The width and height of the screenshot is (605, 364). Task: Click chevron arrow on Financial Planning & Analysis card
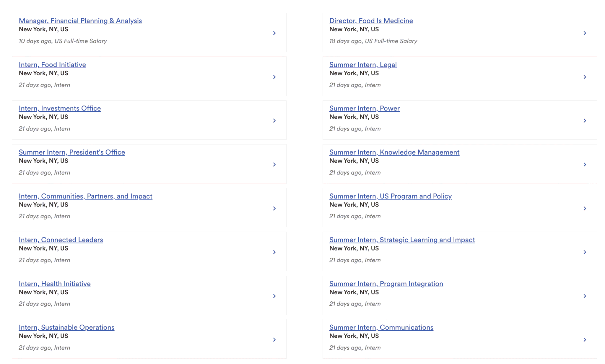(274, 33)
